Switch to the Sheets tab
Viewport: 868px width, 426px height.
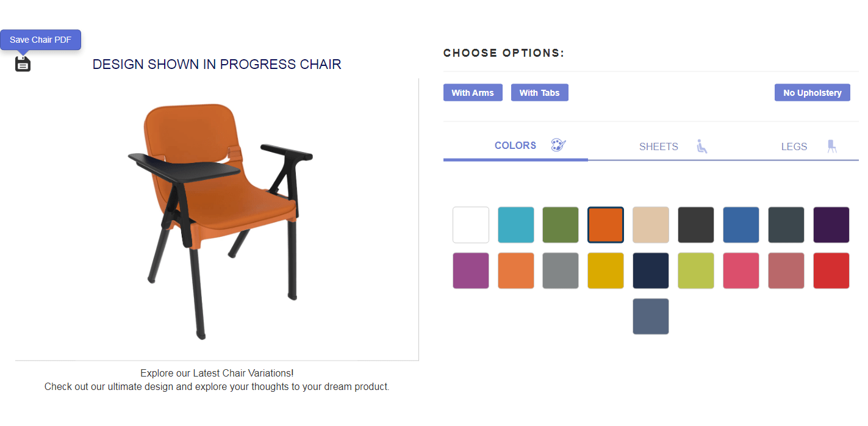pos(658,146)
